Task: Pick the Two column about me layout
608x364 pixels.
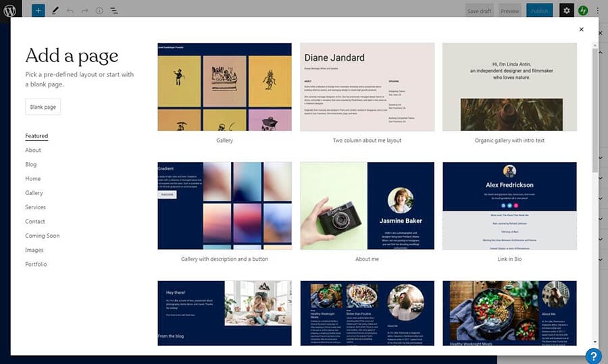Action: click(367, 87)
